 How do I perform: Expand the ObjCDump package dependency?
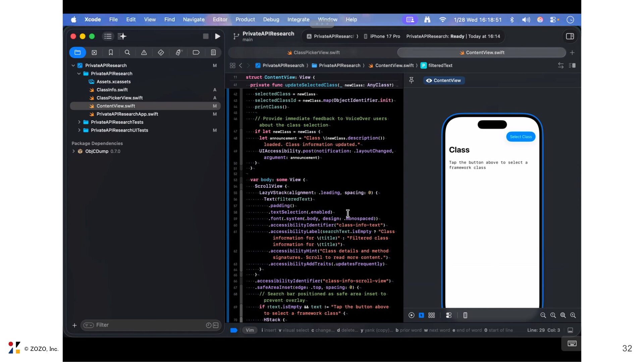pos(73,151)
